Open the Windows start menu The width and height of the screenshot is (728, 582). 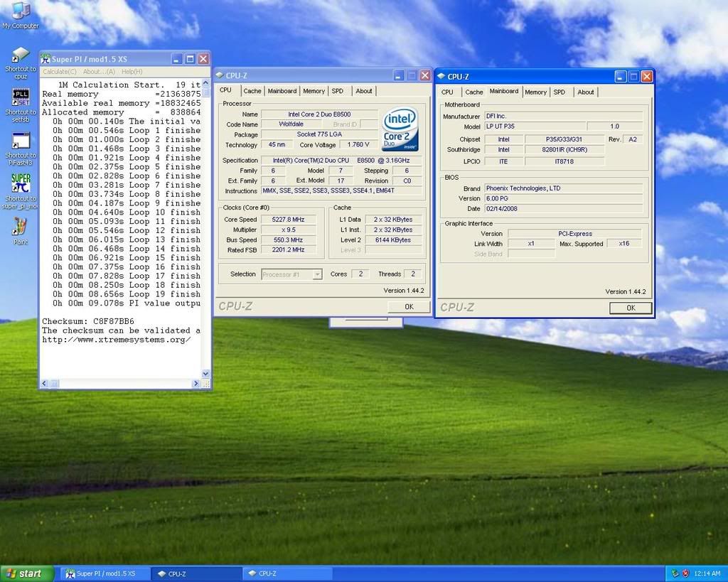(28, 573)
